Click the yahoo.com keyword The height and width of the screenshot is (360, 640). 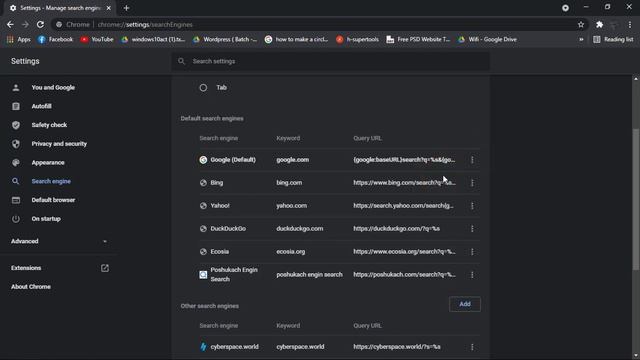tap(291, 206)
